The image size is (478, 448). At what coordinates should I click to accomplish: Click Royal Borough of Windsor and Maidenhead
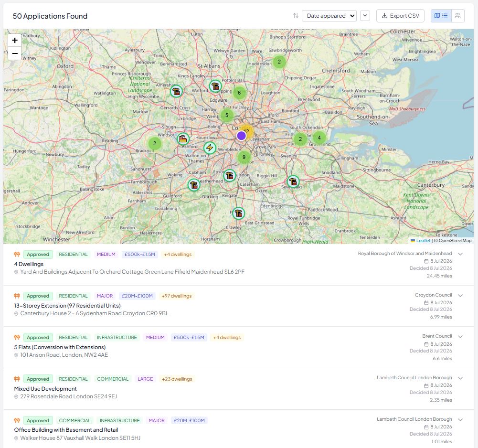tap(405, 254)
